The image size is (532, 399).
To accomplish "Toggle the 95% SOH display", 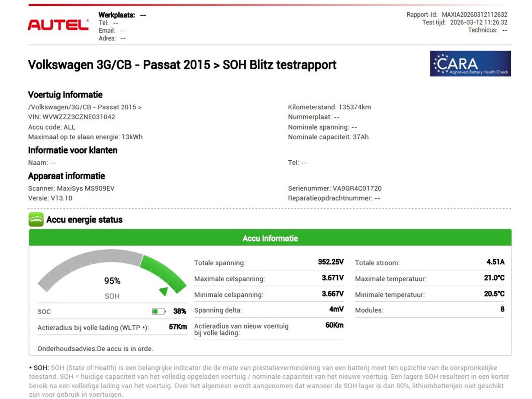I will [x=112, y=281].
